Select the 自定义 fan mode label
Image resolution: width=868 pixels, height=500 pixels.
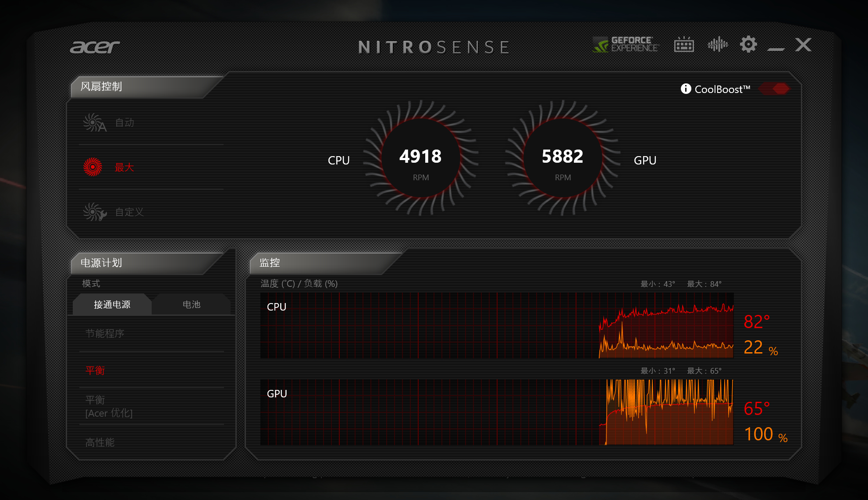pyautogui.click(x=129, y=212)
